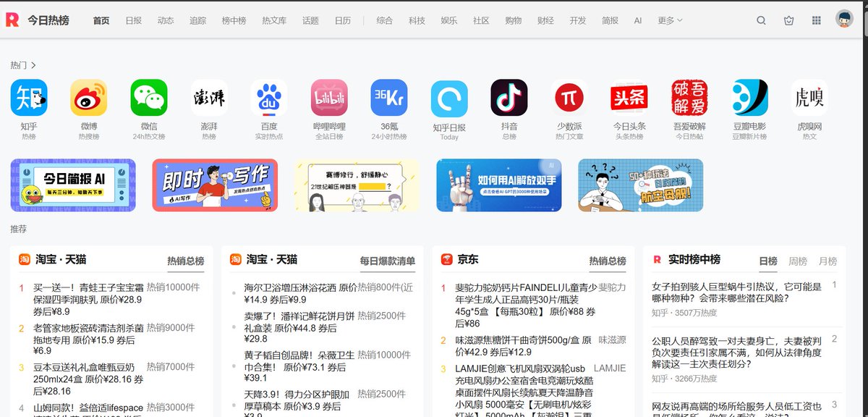
Task: Open the 36氪 app icon
Action: click(389, 98)
